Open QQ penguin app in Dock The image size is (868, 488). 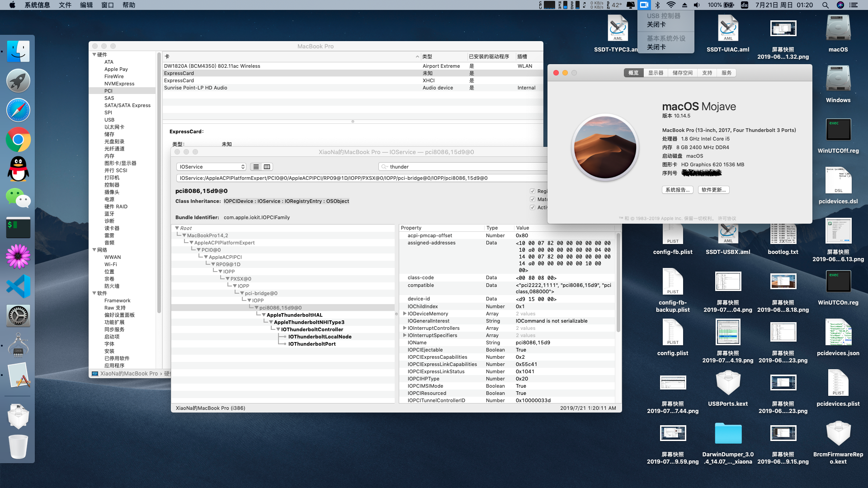[x=18, y=169]
